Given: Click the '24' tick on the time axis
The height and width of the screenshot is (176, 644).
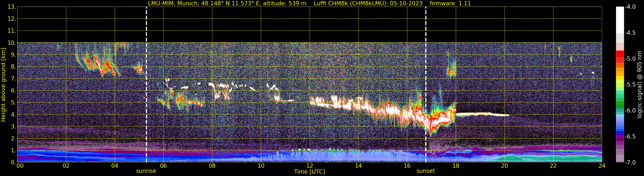Looking at the screenshot, I should (602, 166).
